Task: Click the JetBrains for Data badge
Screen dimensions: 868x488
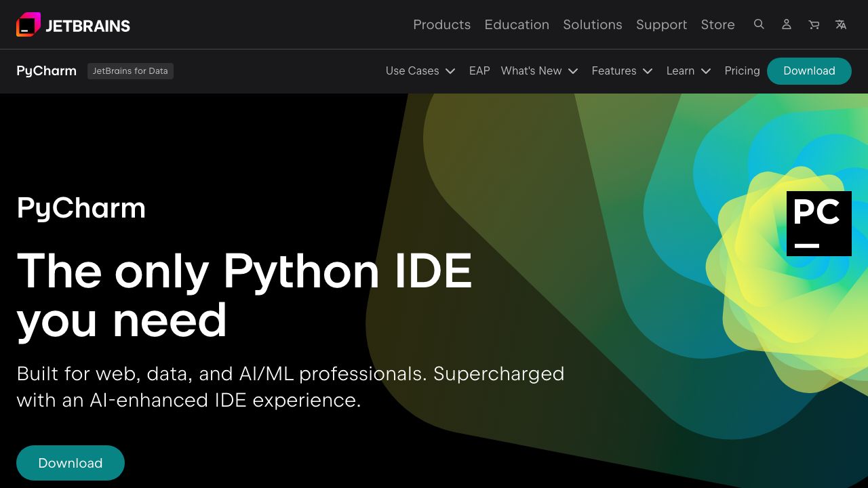Action: click(x=130, y=70)
